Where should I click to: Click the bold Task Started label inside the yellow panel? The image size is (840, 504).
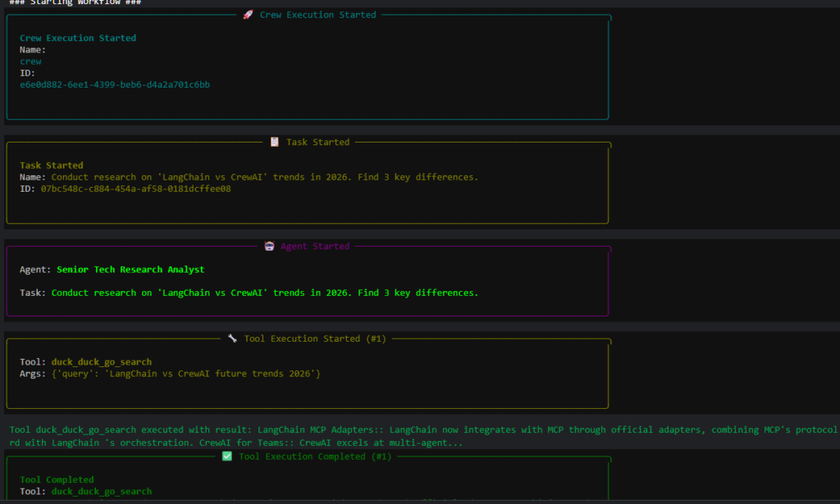coord(51,166)
